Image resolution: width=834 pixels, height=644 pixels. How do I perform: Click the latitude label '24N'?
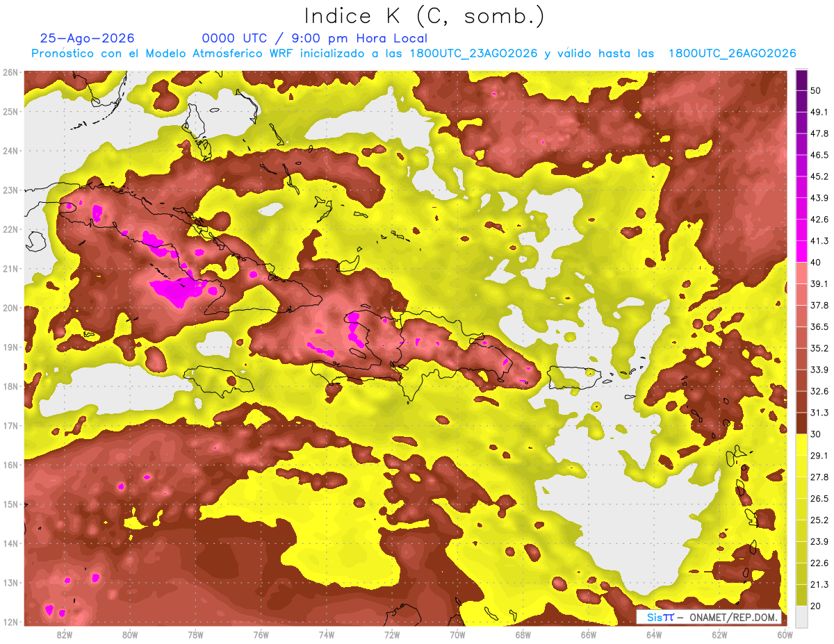pos(10,151)
